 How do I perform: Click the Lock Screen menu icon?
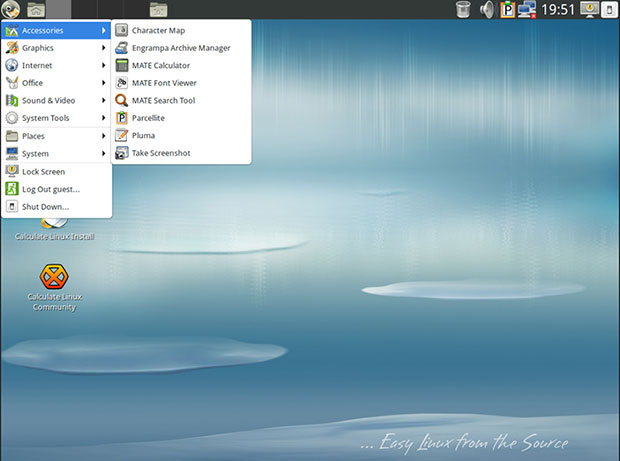pyautogui.click(x=12, y=171)
